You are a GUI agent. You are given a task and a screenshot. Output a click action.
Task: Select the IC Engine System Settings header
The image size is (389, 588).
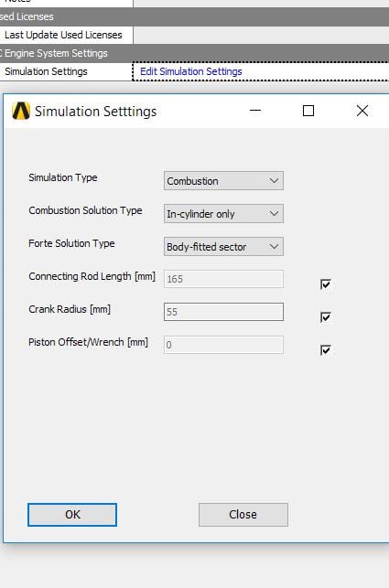[194, 53]
